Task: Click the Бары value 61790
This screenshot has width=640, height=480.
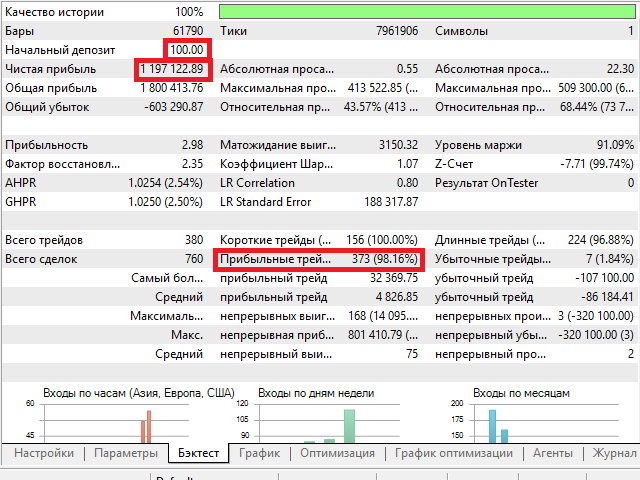Action: tap(188, 31)
